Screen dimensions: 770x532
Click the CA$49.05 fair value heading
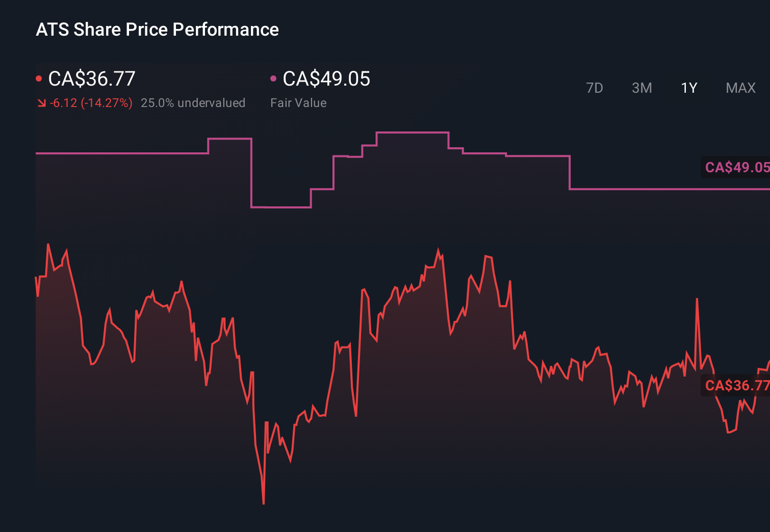[x=326, y=79]
